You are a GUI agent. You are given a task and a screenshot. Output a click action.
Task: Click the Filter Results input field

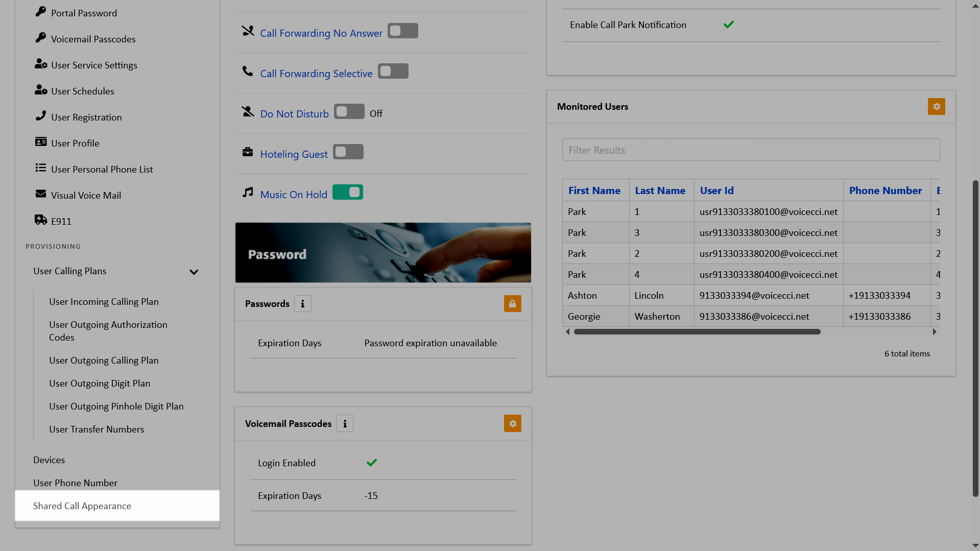click(x=750, y=150)
